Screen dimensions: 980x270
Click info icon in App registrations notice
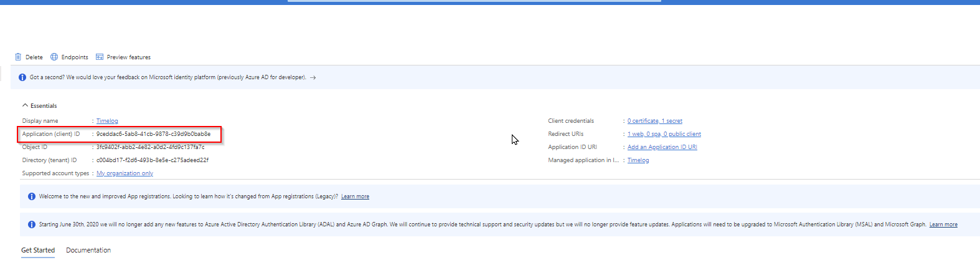click(32, 196)
